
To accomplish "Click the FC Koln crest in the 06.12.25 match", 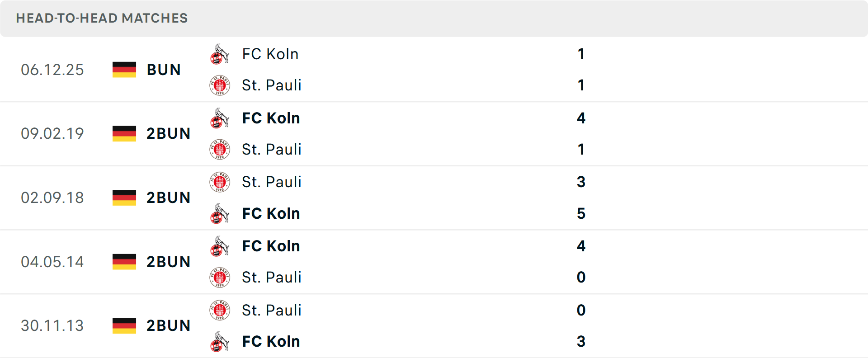I will (x=220, y=54).
